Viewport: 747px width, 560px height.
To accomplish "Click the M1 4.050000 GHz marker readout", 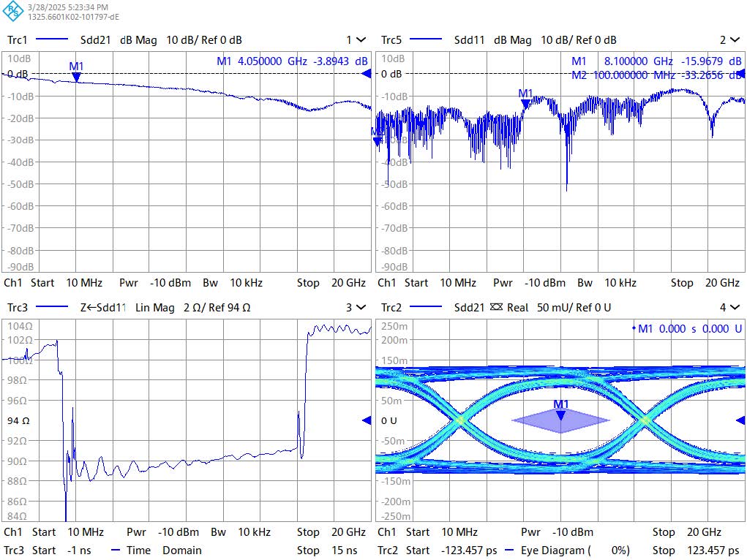I will coord(292,61).
